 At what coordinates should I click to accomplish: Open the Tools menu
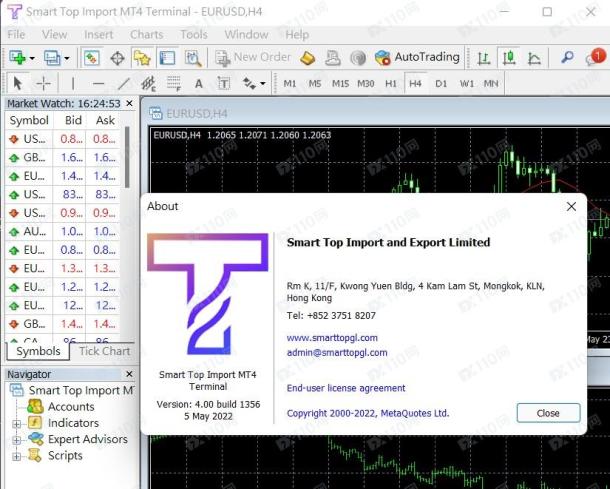pyautogui.click(x=194, y=34)
